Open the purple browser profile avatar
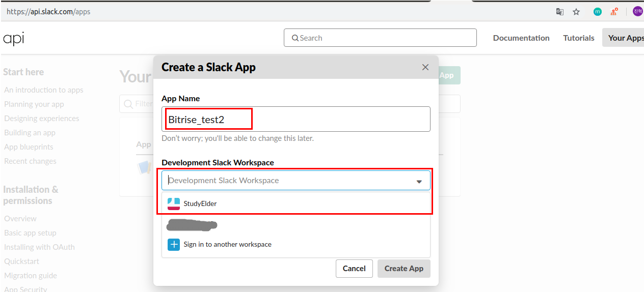 click(638, 11)
